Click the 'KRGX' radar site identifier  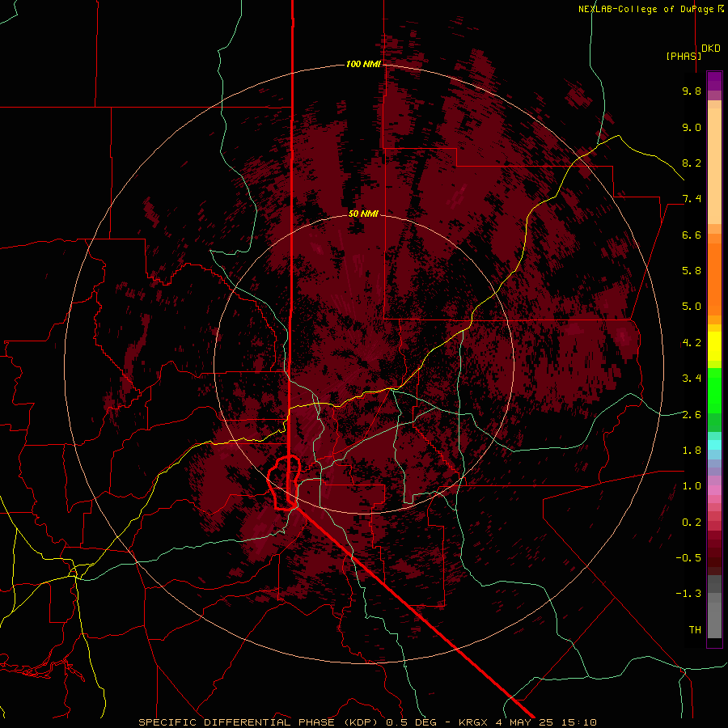pos(473,722)
